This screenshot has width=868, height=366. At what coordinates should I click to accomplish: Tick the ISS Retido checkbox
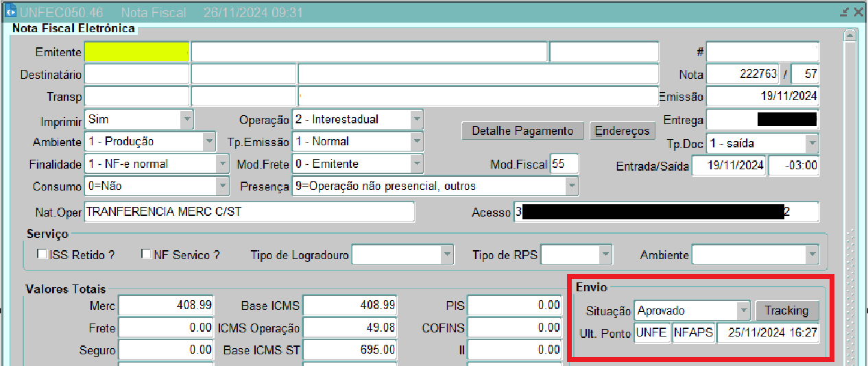[x=42, y=254]
